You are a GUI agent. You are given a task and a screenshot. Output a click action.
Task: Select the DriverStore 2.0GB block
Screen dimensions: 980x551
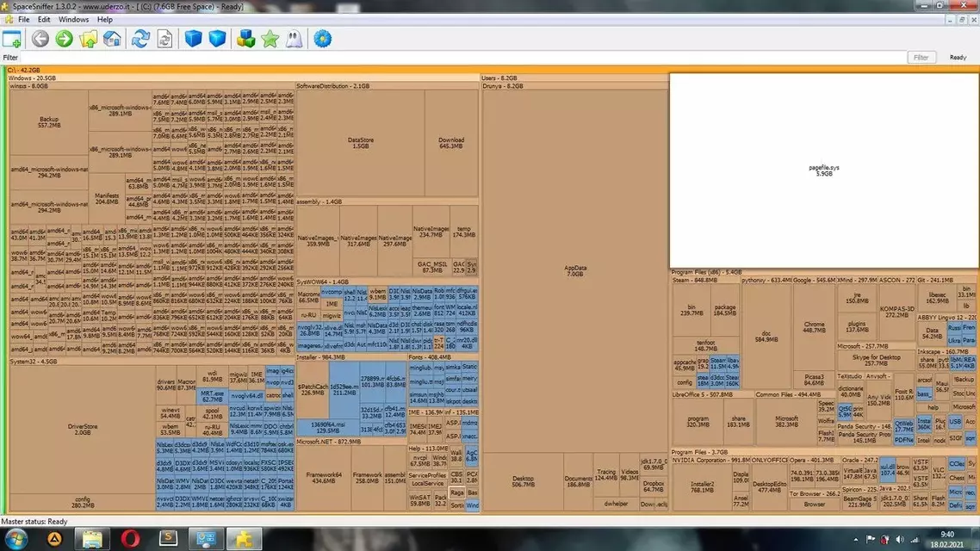coord(83,430)
